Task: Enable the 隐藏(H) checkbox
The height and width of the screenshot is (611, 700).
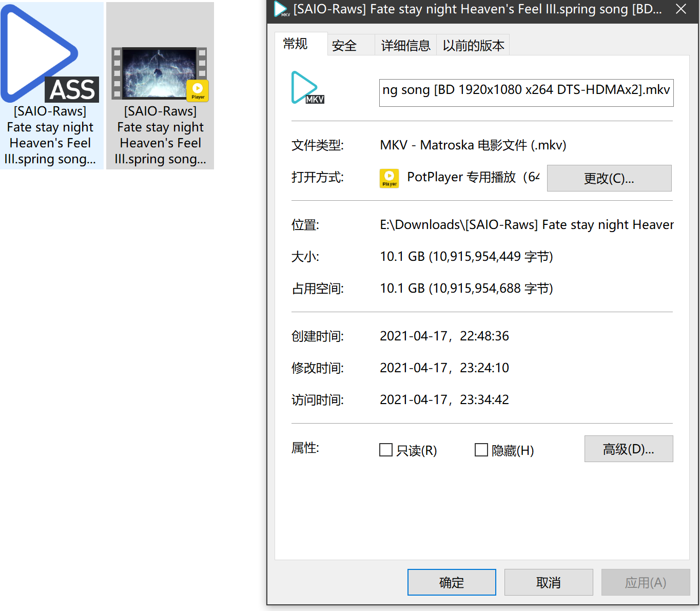Action: point(481,450)
